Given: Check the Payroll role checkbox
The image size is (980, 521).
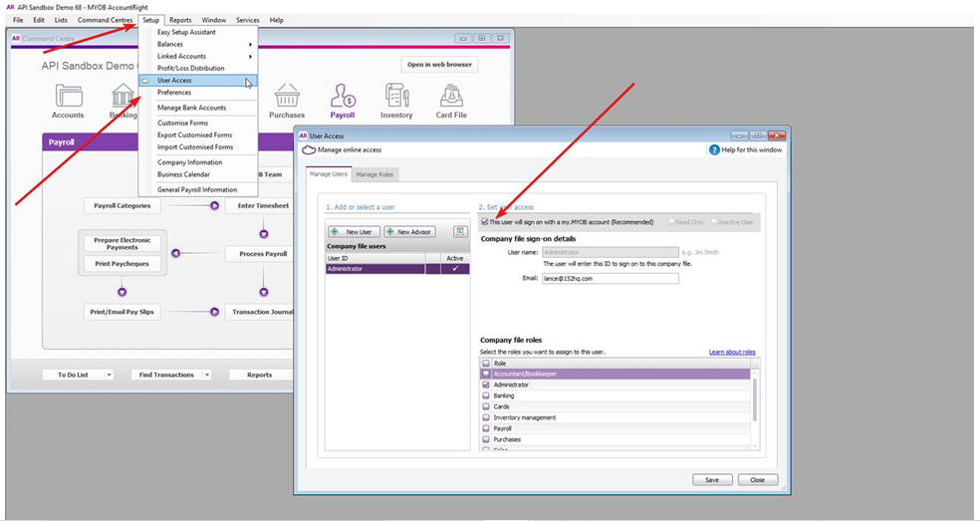Looking at the screenshot, I should (486, 428).
